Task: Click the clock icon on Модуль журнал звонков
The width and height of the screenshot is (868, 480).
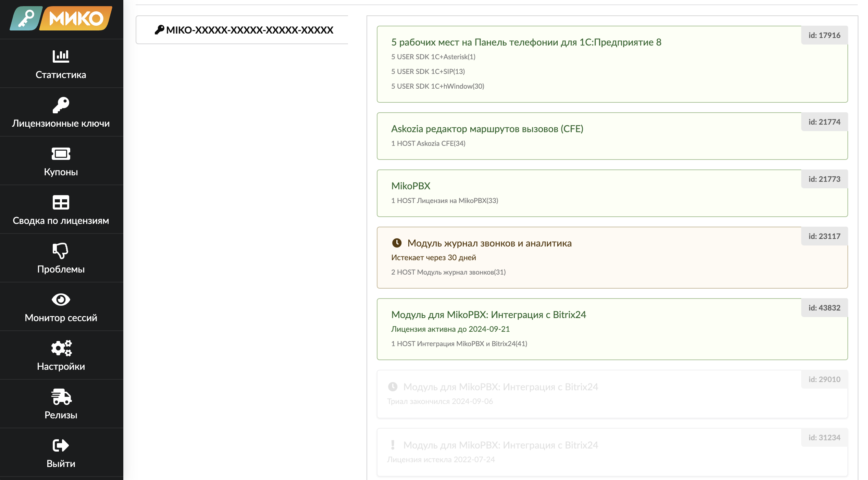Action: click(x=397, y=243)
